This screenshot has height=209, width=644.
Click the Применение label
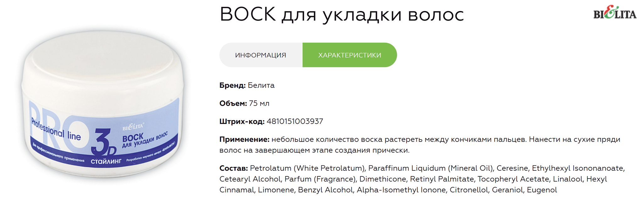coord(244,139)
